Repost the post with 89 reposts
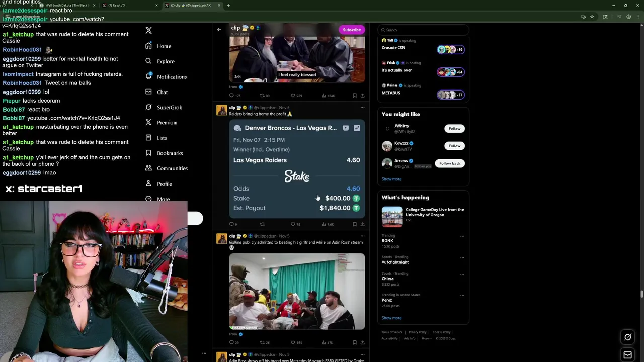Image resolution: width=644 pixels, height=362 pixels. coord(265,96)
